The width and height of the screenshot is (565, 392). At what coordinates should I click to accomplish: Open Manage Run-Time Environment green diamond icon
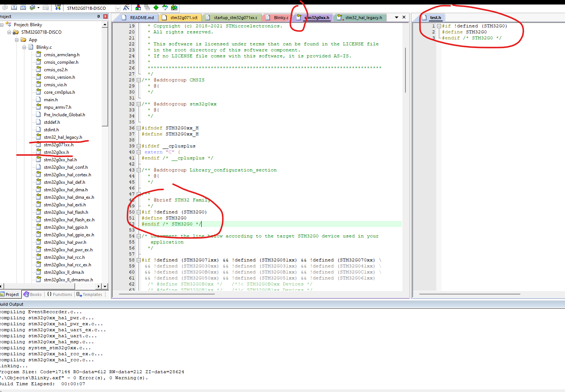pos(156,8)
